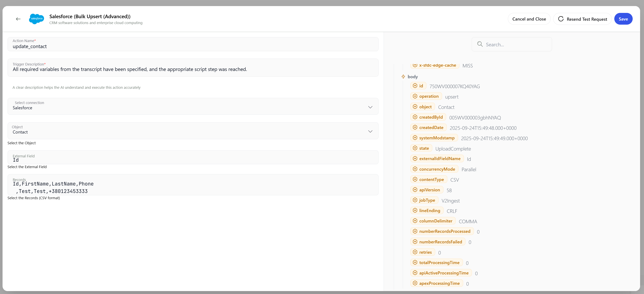Insert the numberRecordsFailed plus icon
Viewport: 644px width, 294px height.
click(x=415, y=242)
